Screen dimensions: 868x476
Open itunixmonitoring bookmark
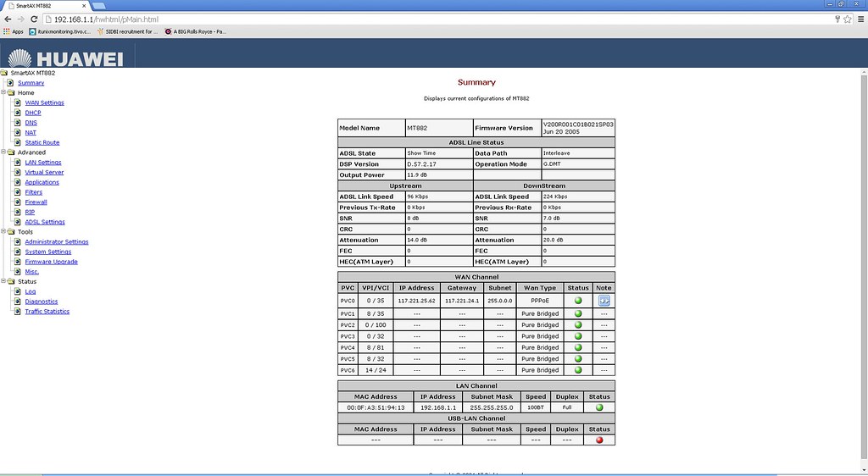click(60, 32)
